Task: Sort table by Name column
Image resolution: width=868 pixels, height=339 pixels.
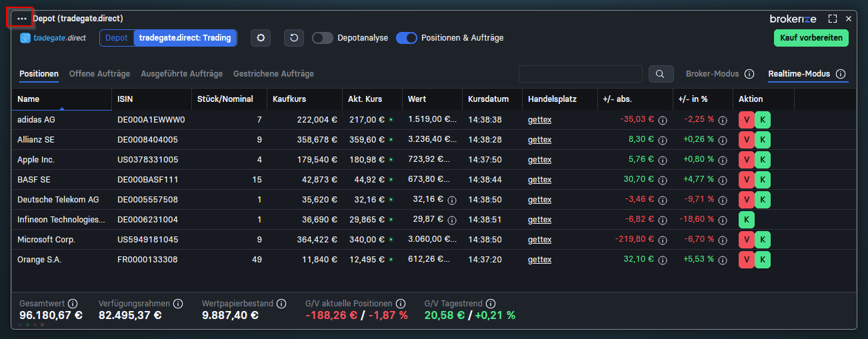Action: click(61, 99)
